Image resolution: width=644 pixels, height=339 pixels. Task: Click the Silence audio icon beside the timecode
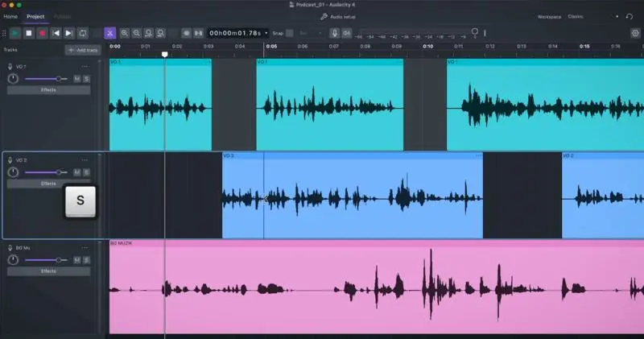(198, 33)
